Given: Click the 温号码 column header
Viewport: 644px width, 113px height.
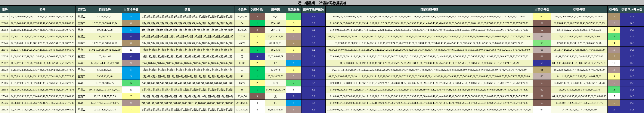Looking at the screenshot, I should pos(275,9).
